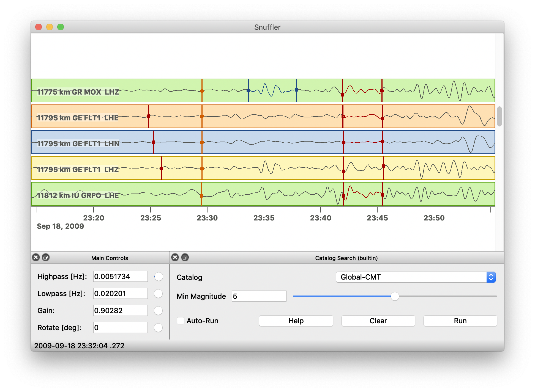Click the 23:45 time axis label

377,218
